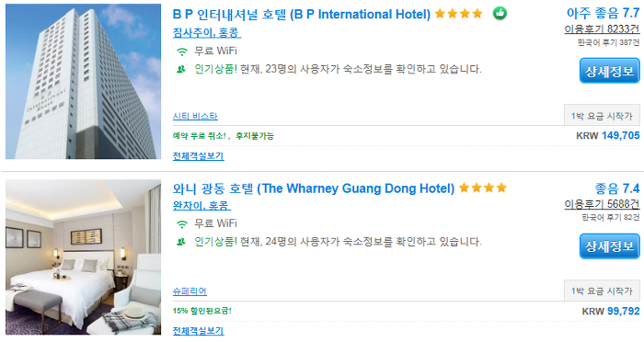This screenshot has height=342, width=644.
Task: Click the WiFi icon for Wharney Guang Dong Hotel
Action: click(x=181, y=224)
